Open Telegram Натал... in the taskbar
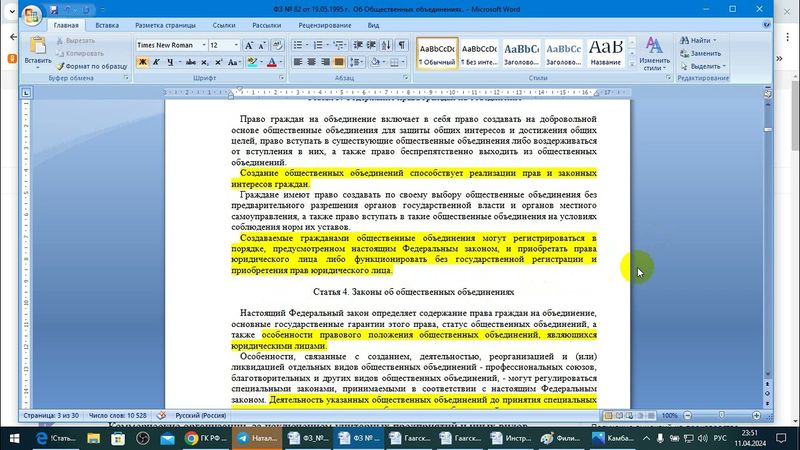The height and width of the screenshot is (450, 800). [257, 438]
